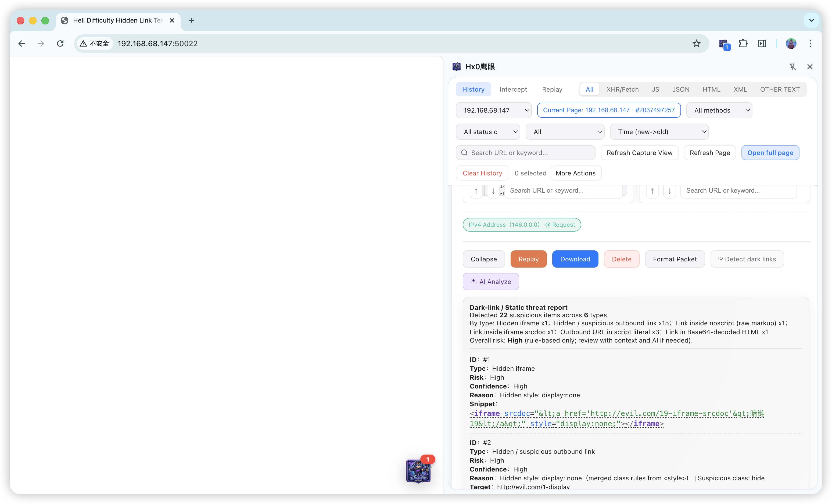The image size is (832, 504).
Task: Bookmark this page with the star icon
Action: pyautogui.click(x=696, y=44)
